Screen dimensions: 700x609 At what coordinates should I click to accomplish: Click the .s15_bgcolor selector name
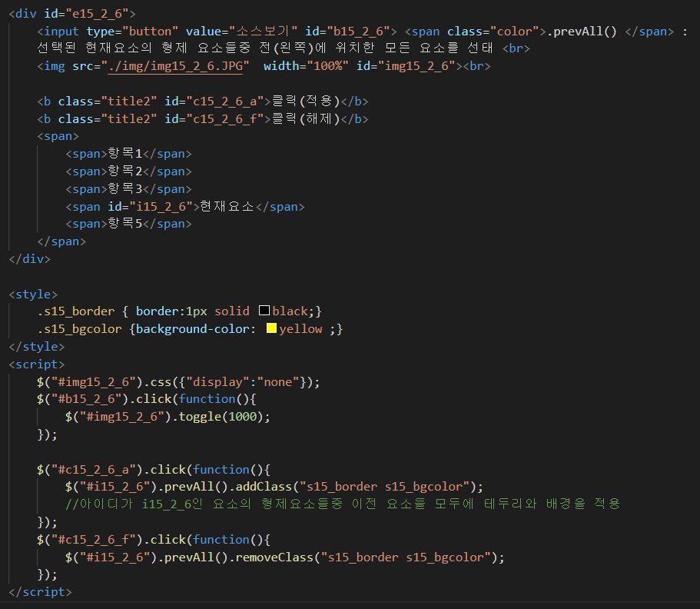[79, 329]
